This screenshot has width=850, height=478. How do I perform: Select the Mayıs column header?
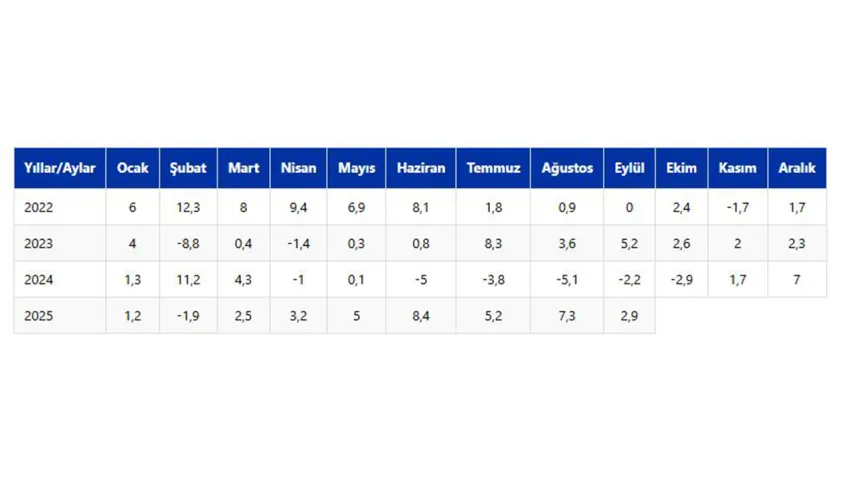tap(356, 168)
